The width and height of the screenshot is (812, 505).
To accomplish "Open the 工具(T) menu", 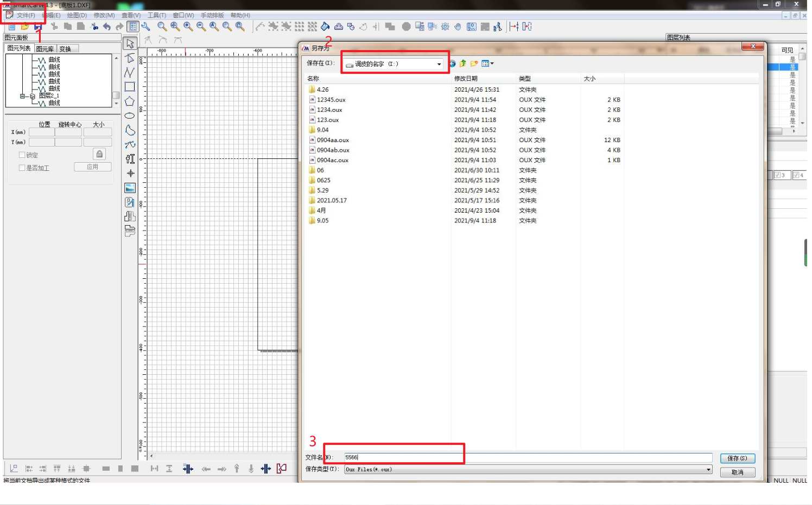I will tap(157, 15).
